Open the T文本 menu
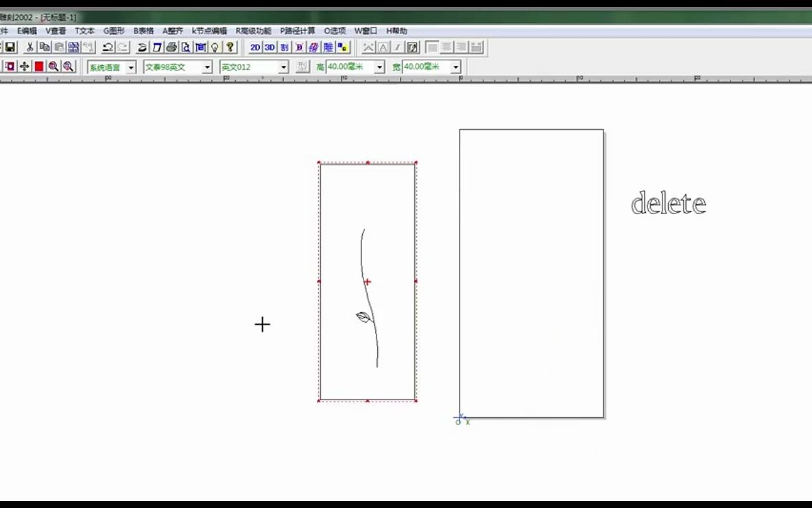This screenshot has height=508, width=812. [84, 31]
